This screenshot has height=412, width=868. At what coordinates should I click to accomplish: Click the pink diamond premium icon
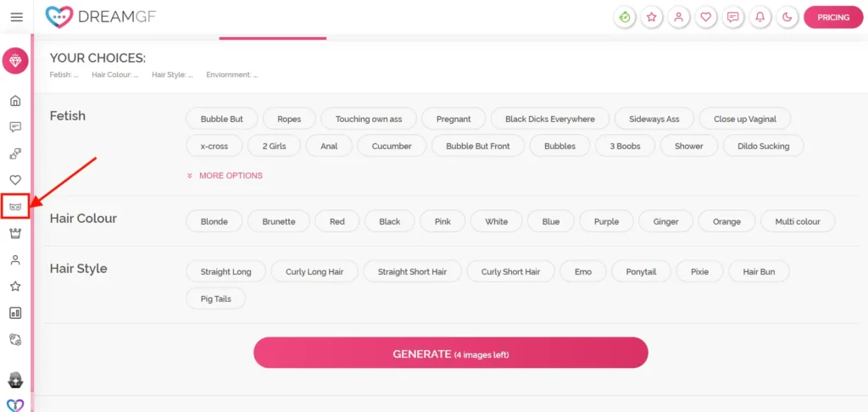click(x=15, y=61)
